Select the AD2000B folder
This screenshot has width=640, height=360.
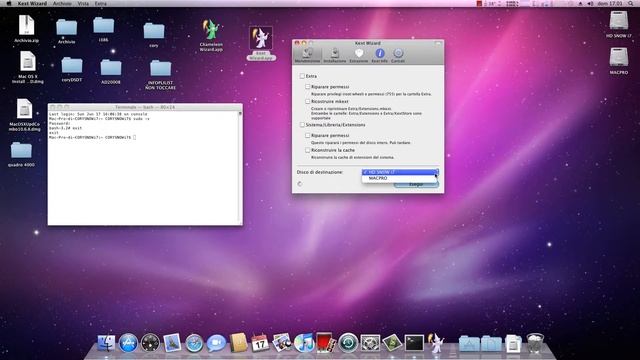pyautogui.click(x=111, y=71)
